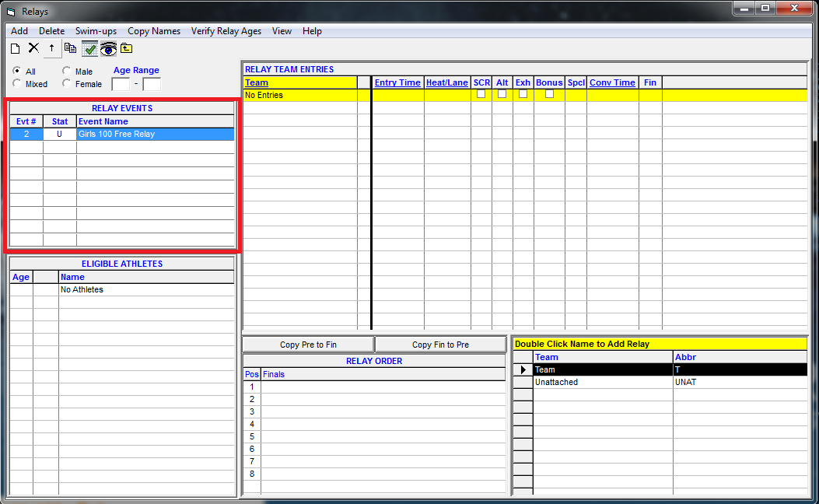Image resolution: width=819 pixels, height=504 pixels.
Task: Click the first Age Range input box
Action: [121, 84]
